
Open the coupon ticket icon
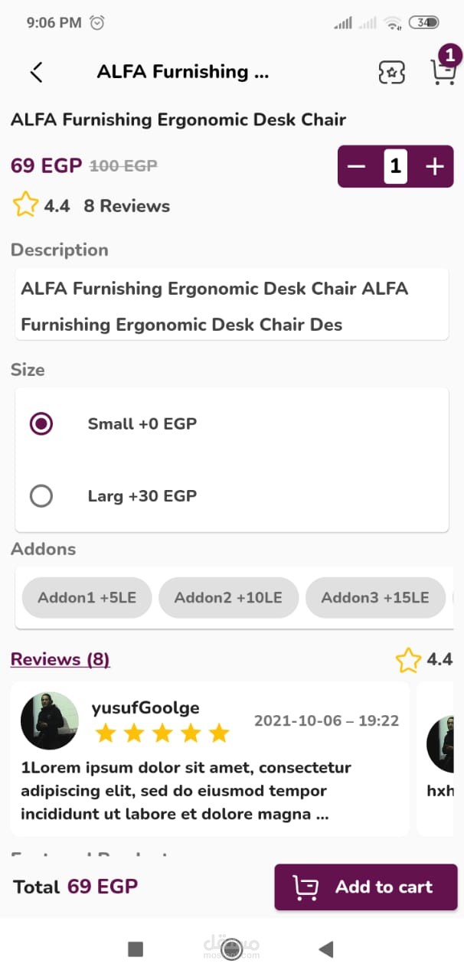(x=392, y=73)
